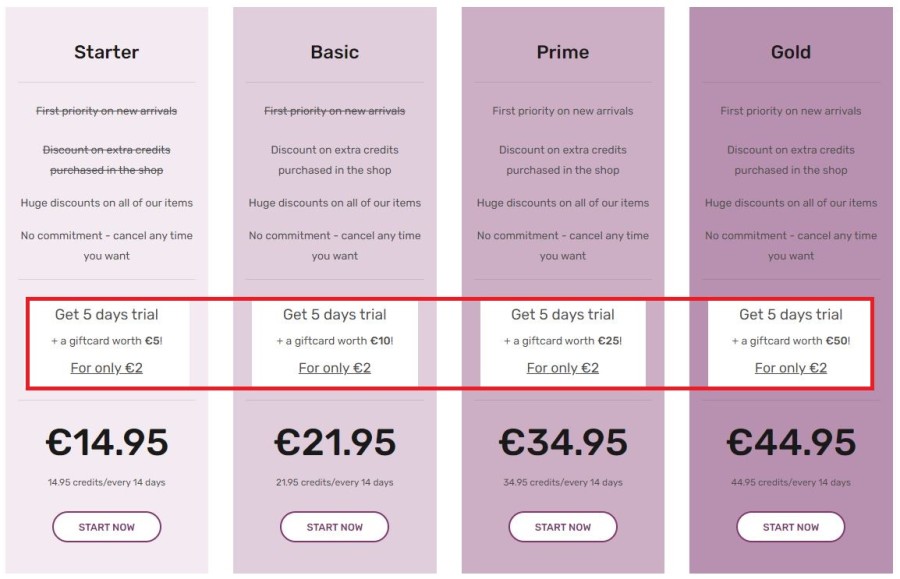Click giftcard worth €10 trial box
This screenshot has width=900, height=579.
tap(335, 343)
